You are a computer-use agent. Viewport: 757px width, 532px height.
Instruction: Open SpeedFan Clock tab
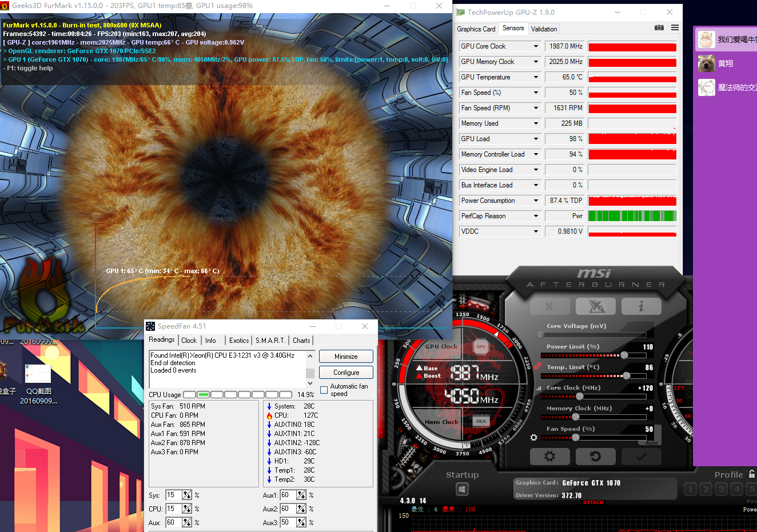pyautogui.click(x=189, y=341)
